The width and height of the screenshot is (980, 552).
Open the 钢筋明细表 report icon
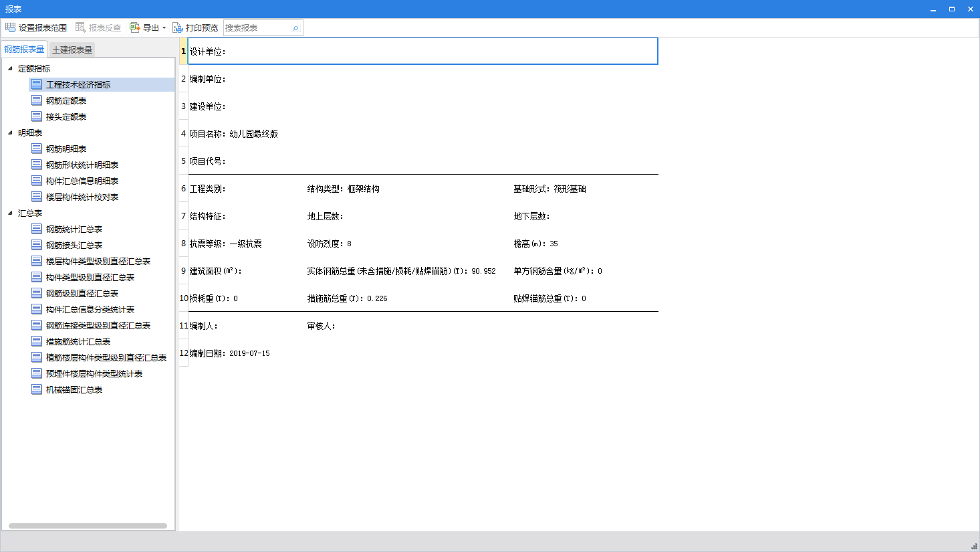[37, 149]
